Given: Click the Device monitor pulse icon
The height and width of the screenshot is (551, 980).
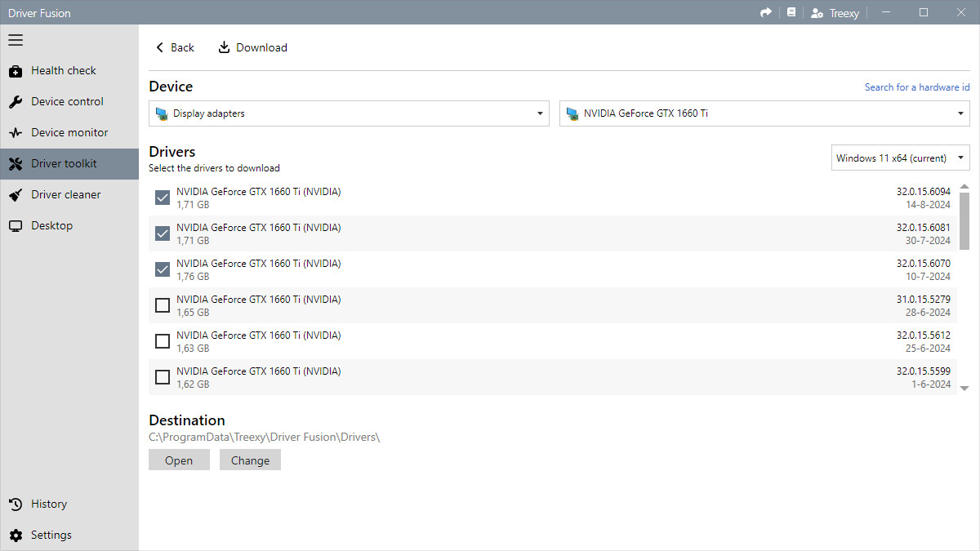Looking at the screenshot, I should (16, 133).
